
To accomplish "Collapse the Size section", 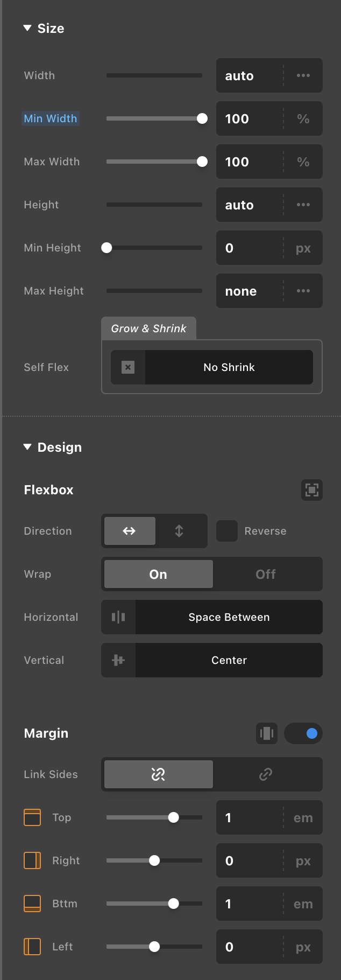I will tap(27, 28).
